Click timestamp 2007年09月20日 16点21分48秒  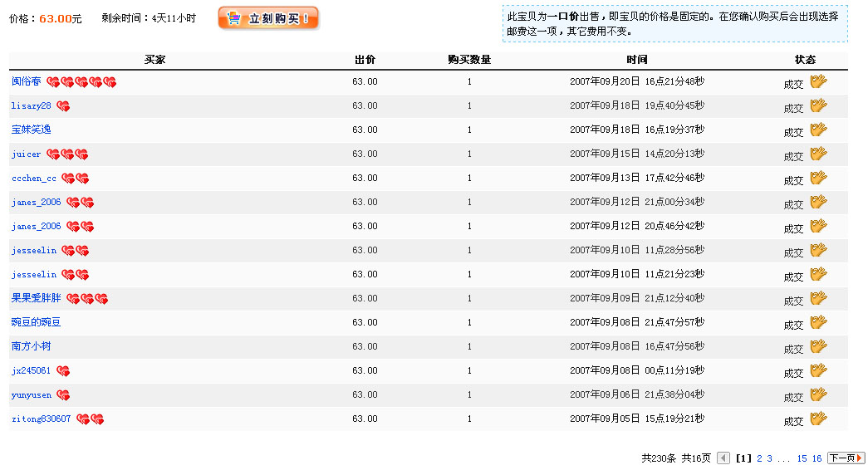(x=637, y=81)
